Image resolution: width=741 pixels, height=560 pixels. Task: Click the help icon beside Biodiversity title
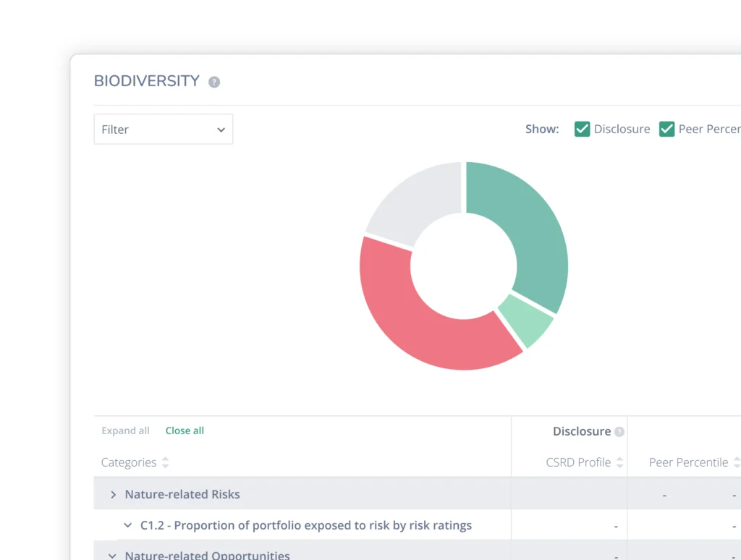(214, 82)
